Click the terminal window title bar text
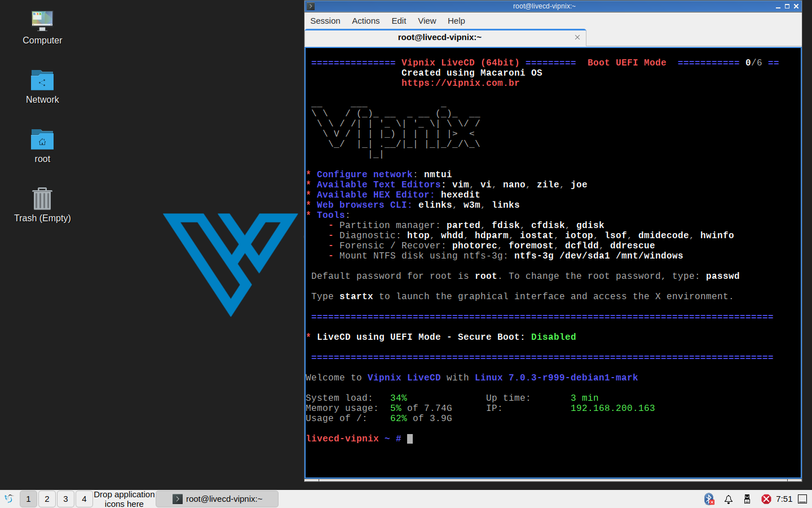This screenshot has width=812, height=508. pyautogui.click(x=544, y=6)
